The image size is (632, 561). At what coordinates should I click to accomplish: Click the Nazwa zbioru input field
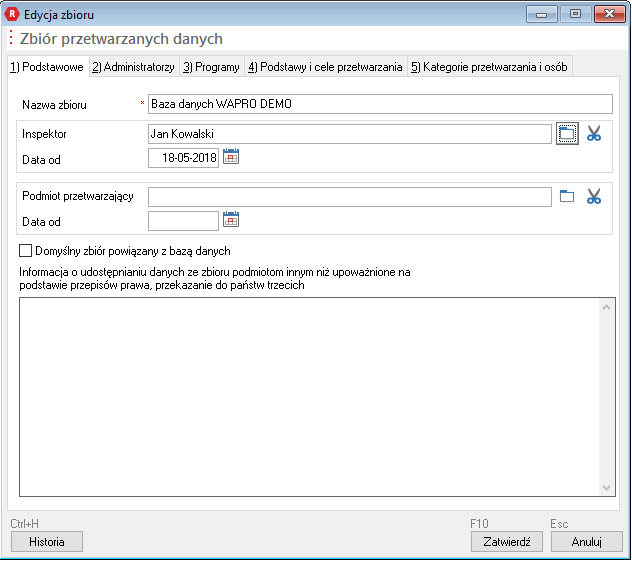tap(380, 104)
